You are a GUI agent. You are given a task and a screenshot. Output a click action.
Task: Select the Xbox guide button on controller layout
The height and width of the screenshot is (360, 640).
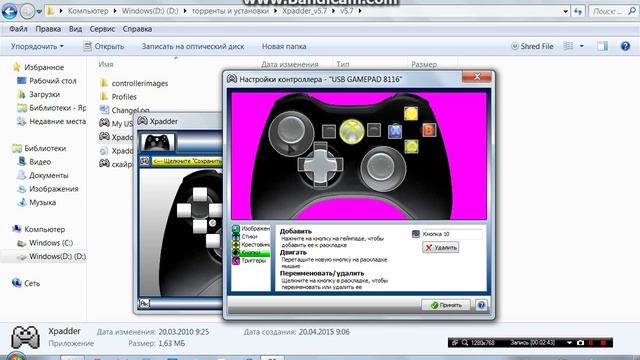click(352, 131)
